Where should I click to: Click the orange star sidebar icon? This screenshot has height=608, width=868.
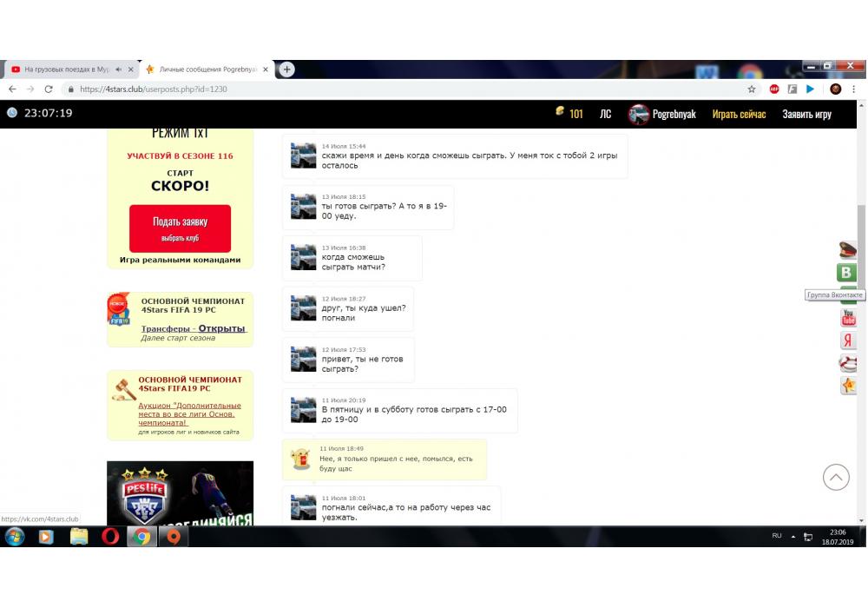click(847, 386)
